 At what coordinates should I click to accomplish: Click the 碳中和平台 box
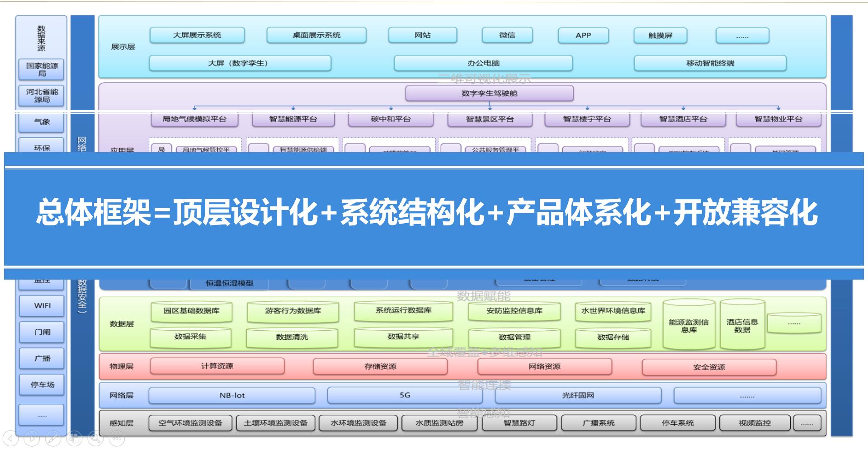pyautogui.click(x=391, y=119)
